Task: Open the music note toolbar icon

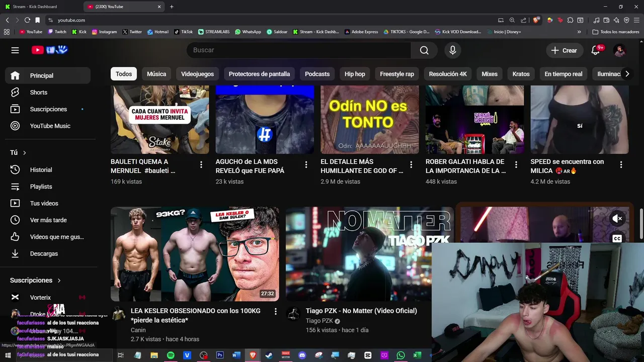Action: coord(597,20)
